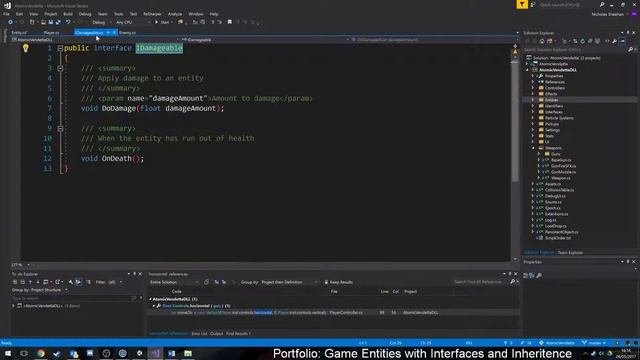Select the Effects folder in Solution Explorer
The width and height of the screenshot is (640, 360).
pyautogui.click(x=551, y=94)
